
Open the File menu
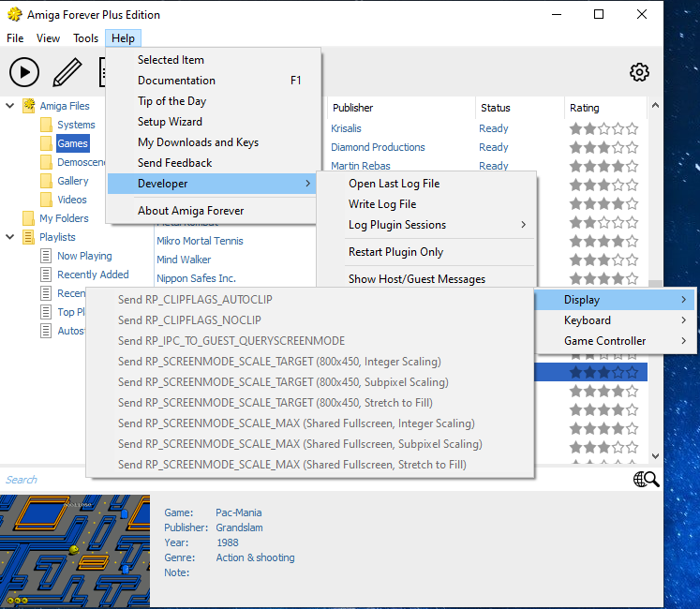[15, 38]
